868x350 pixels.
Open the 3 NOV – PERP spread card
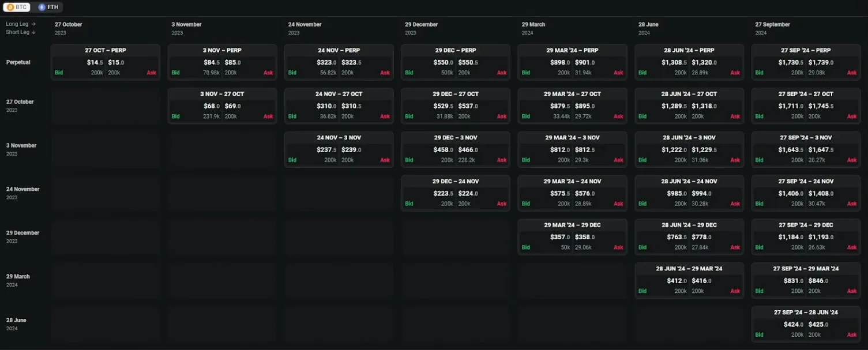click(x=222, y=62)
